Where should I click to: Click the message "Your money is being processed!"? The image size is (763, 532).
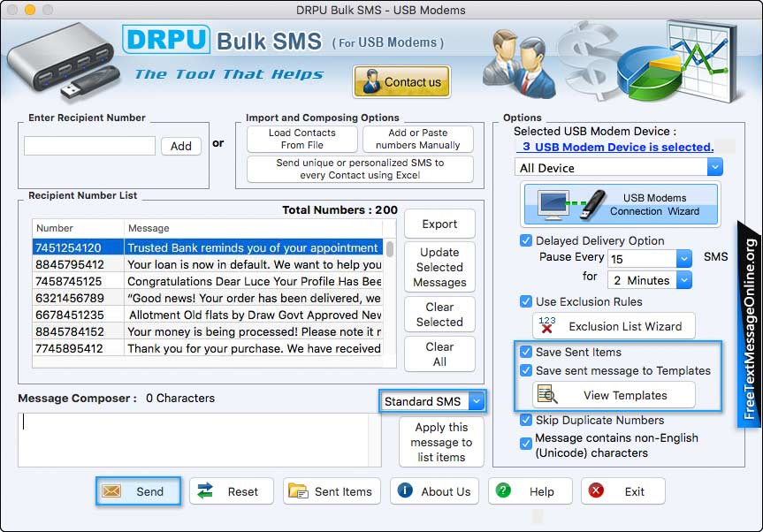pyautogui.click(x=255, y=331)
